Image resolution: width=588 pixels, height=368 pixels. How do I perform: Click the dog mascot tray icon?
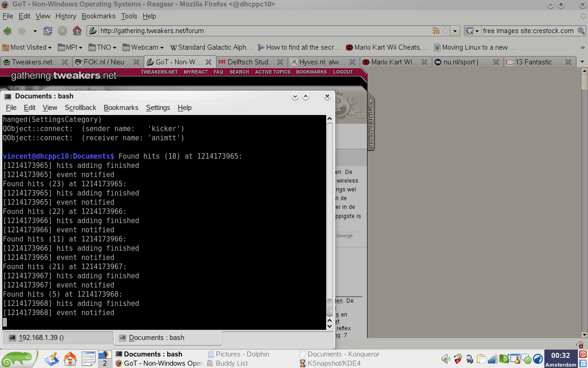coord(458,359)
